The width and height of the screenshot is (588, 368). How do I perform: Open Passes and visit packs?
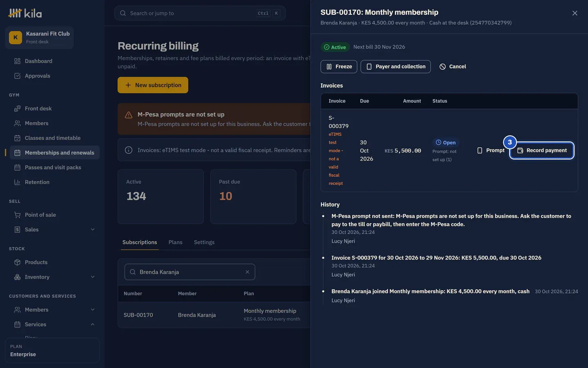54,167
